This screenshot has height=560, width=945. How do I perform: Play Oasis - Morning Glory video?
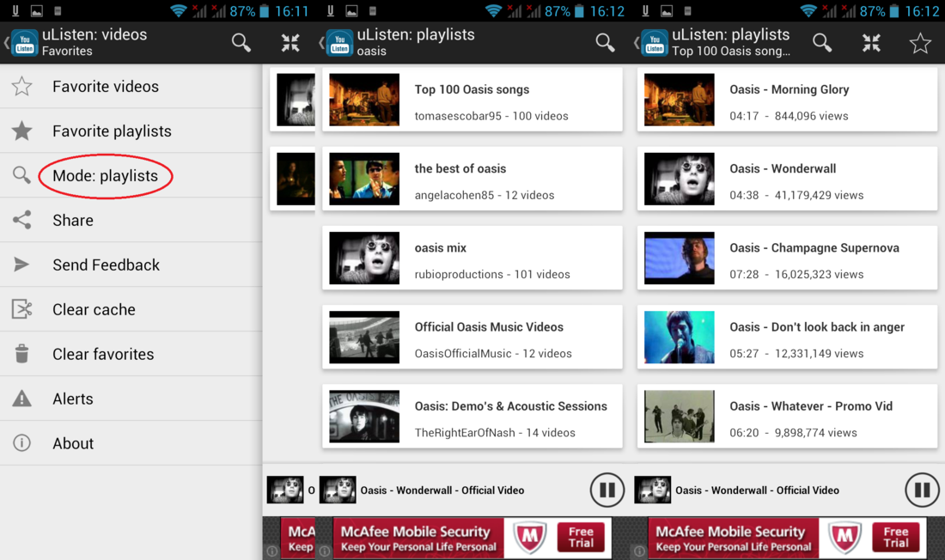coord(787,100)
